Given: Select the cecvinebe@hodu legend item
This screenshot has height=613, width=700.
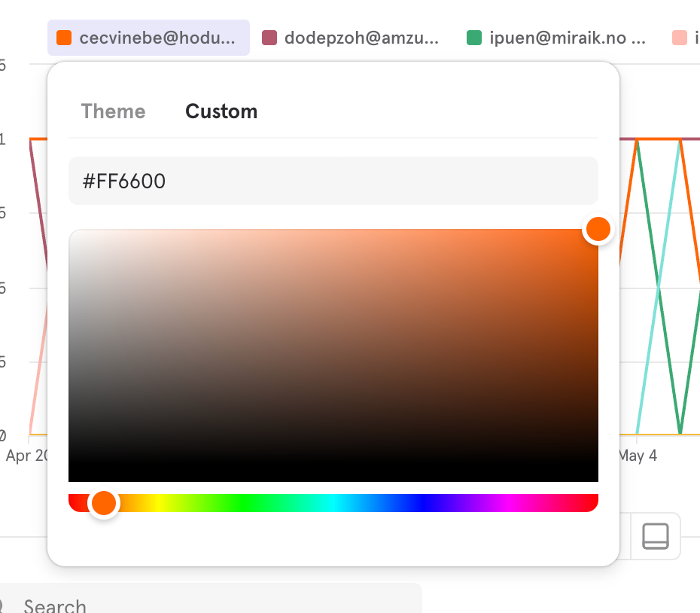Looking at the screenshot, I should point(148,38).
